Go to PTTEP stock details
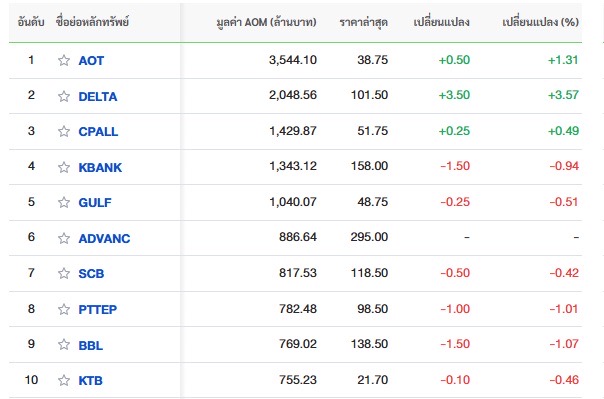The width and height of the screenshot is (604, 399). click(x=98, y=310)
